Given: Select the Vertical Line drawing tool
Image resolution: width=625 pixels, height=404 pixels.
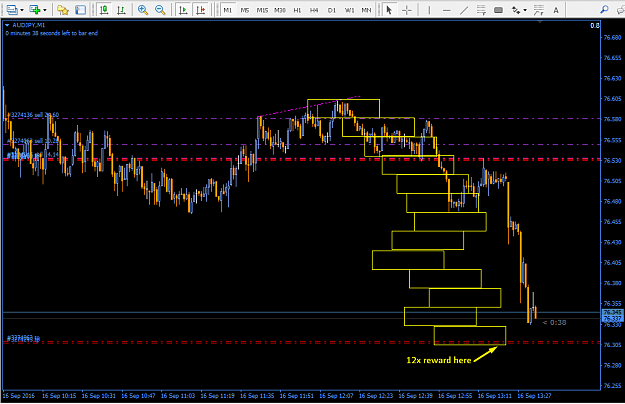Looking at the screenshot, I should (429, 10).
